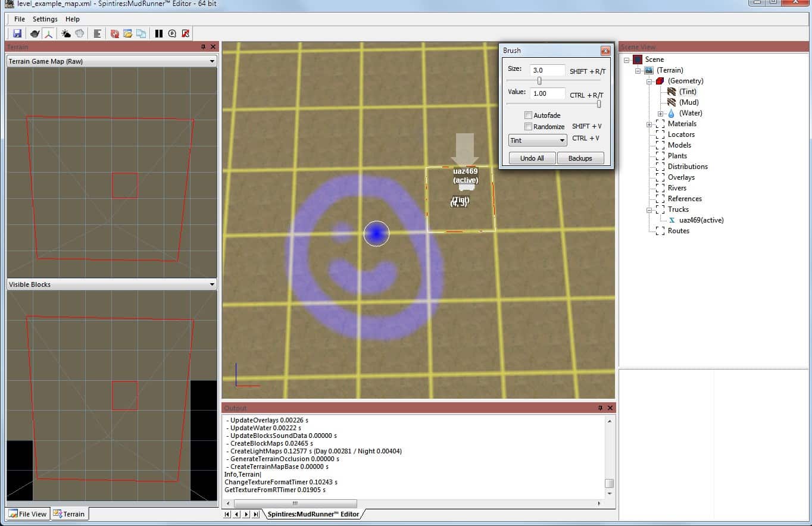Viewport: 812px width, 526px height.
Task: Click the open folder toolbar icon
Action: tap(127, 34)
